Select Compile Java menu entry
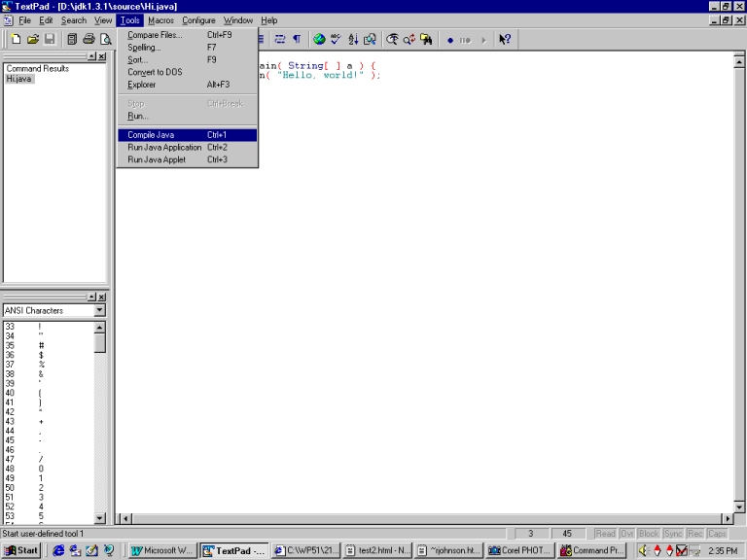The height and width of the screenshot is (560, 747). tap(151, 135)
